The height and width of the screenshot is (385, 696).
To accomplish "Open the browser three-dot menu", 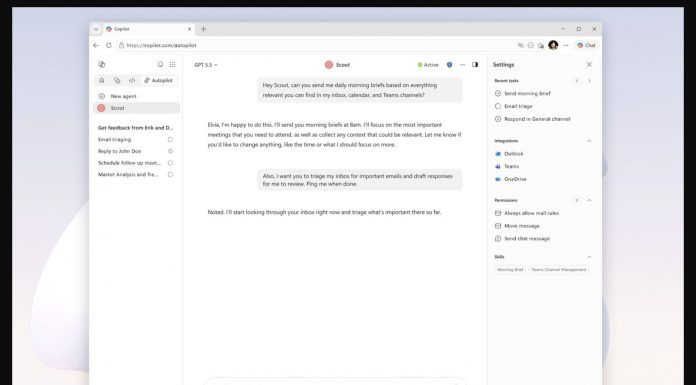I will tap(566, 45).
